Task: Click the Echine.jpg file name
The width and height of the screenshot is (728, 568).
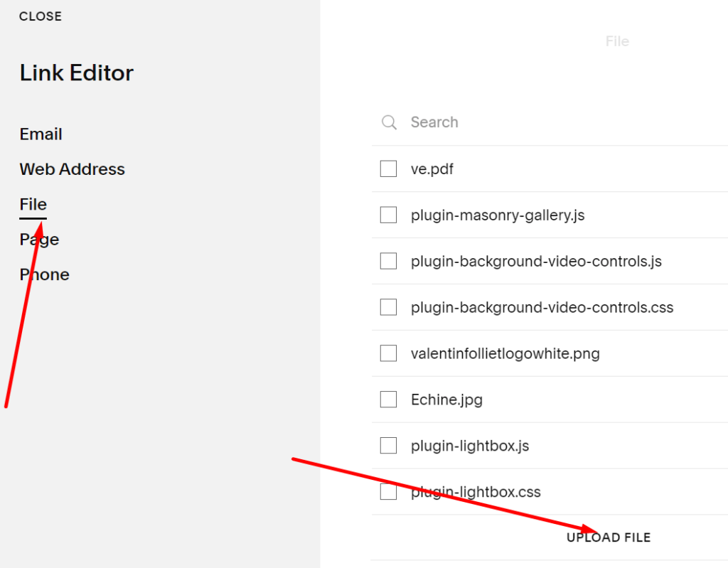Action: click(x=446, y=399)
